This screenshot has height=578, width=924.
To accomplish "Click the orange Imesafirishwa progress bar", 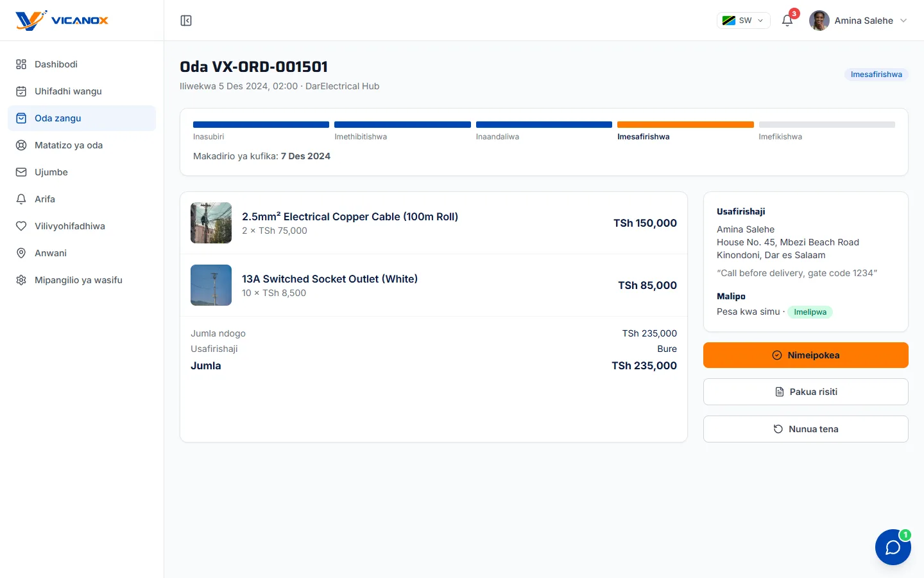I will [x=685, y=125].
